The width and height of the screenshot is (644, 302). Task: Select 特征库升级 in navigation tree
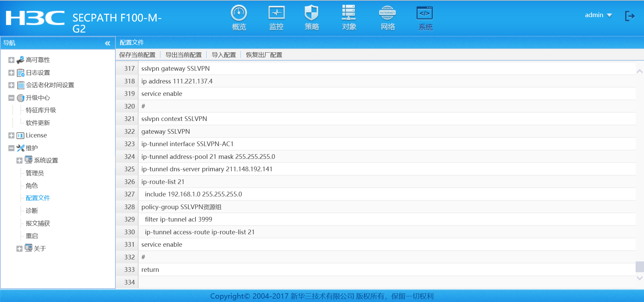[x=41, y=110]
